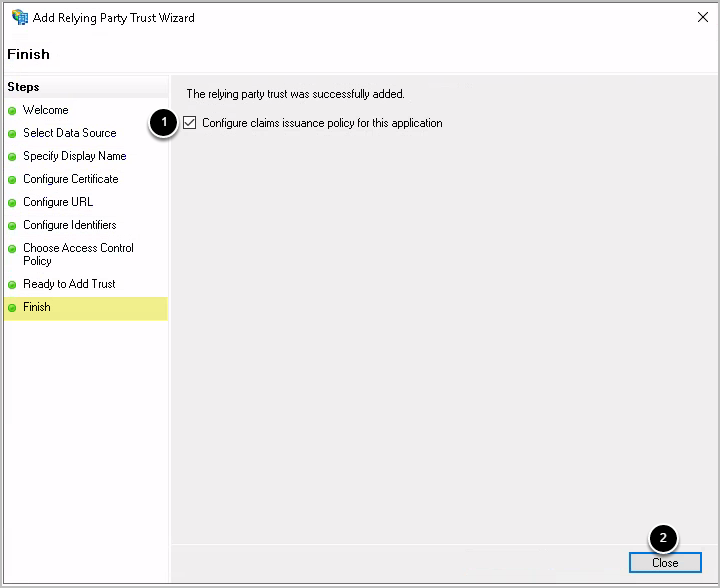720x588 pixels.
Task: Jump to the Configure URL step
Action: 58,202
